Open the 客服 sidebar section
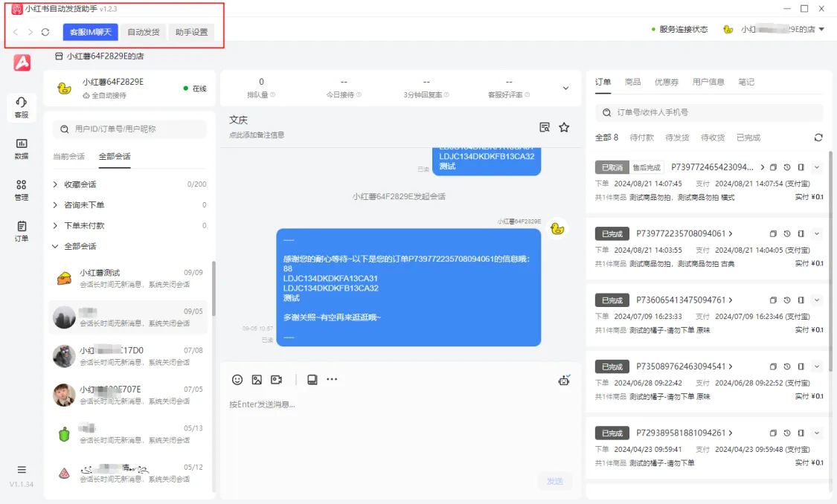Image resolution: width=837 pixels, height=504 pixels. pos(22,107)
